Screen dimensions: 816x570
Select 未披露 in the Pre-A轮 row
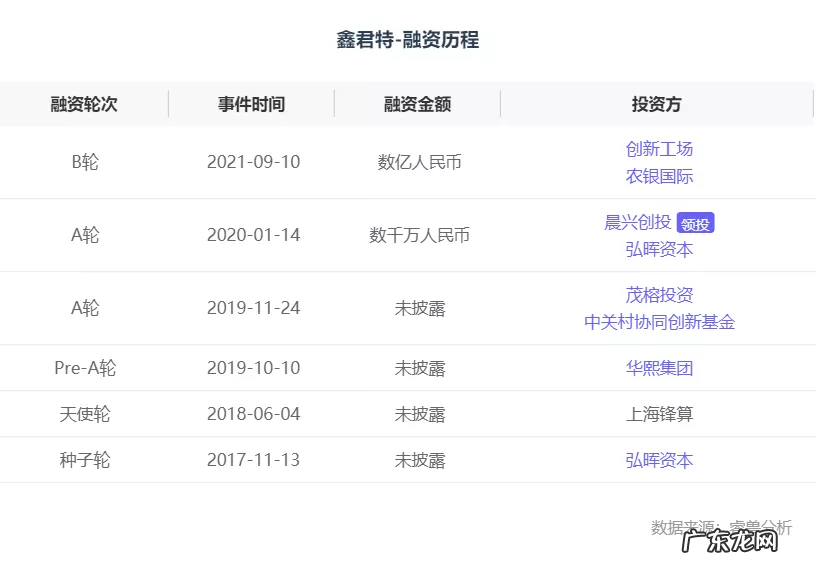click(420, 369)
